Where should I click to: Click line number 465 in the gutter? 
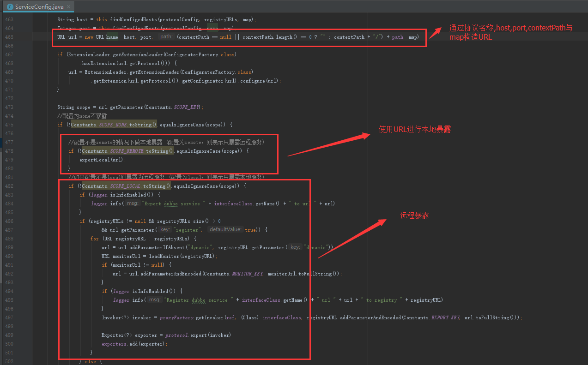point(8,37)
